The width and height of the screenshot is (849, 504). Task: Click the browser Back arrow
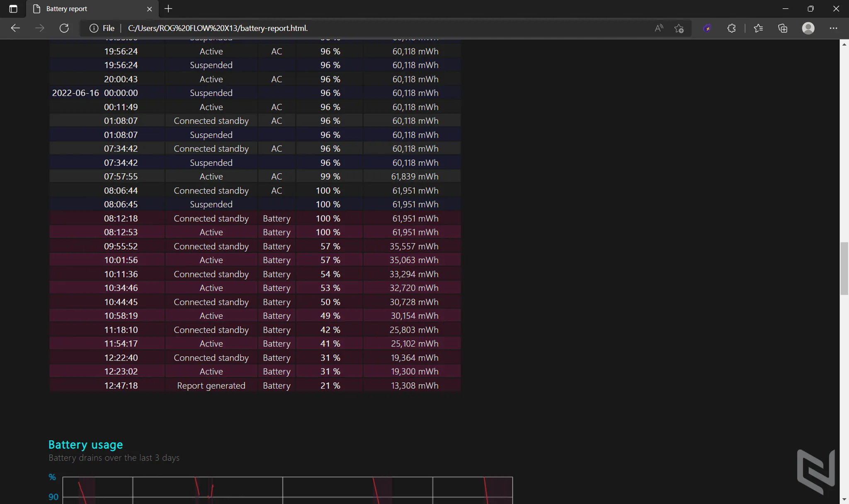click(15, 28)
